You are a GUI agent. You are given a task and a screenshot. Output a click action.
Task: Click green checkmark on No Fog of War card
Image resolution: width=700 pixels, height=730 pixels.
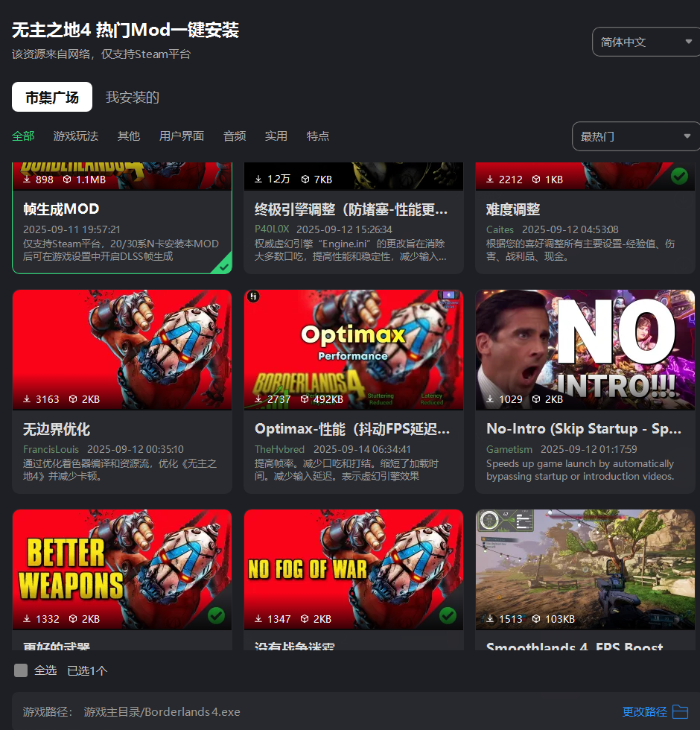448,615
